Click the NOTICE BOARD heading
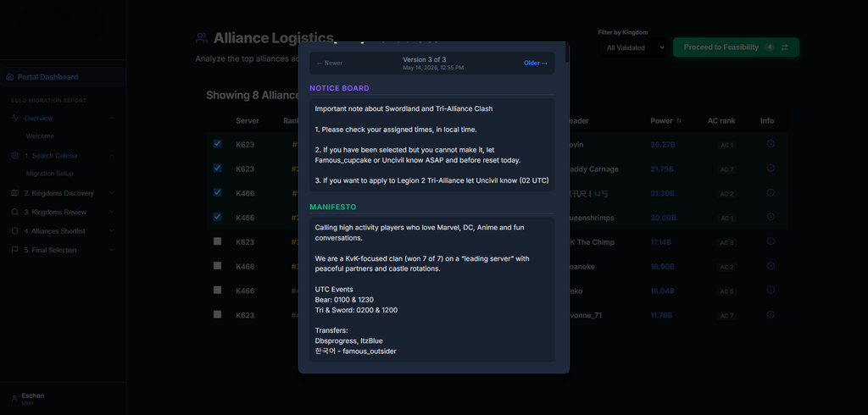Viewport: 868px width, 415px height. (x=339, y=88)
